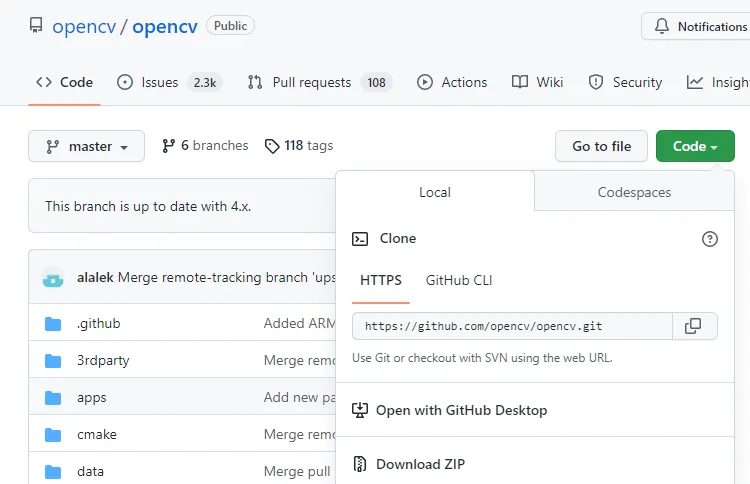Click the repository book icon beside opencv
Viewport: 750px width, 484px height.
pos(36,27)
